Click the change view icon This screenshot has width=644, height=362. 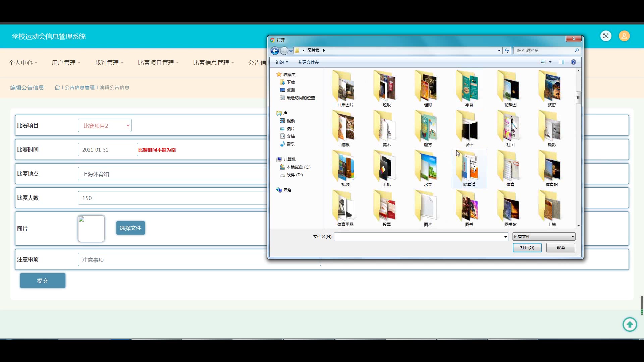(543, 62)
